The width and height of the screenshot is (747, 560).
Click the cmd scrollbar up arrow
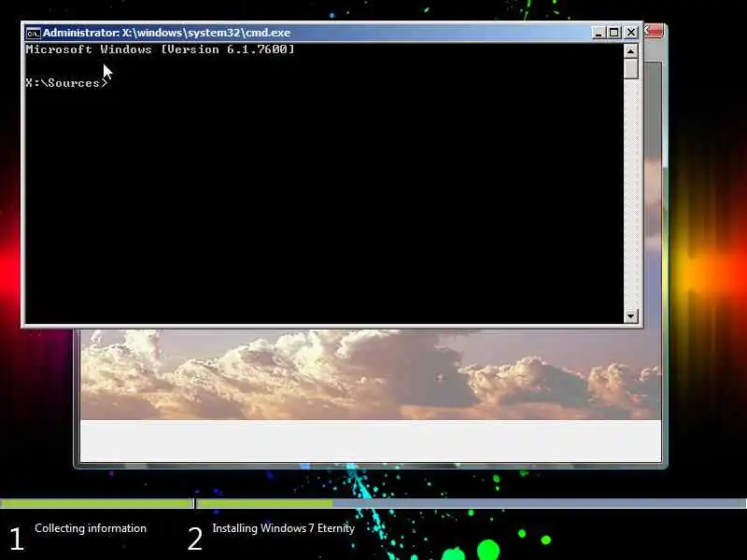pyautogui.click(x=631, y=50)
